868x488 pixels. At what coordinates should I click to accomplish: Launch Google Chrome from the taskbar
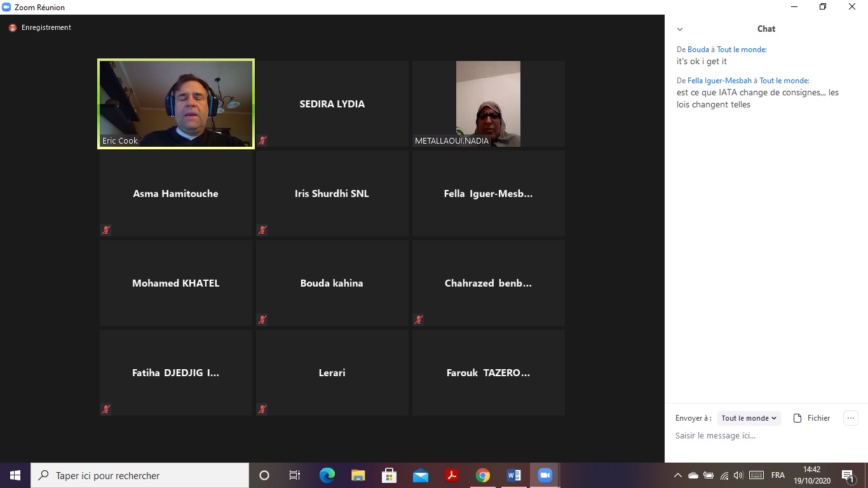(483, 475)
